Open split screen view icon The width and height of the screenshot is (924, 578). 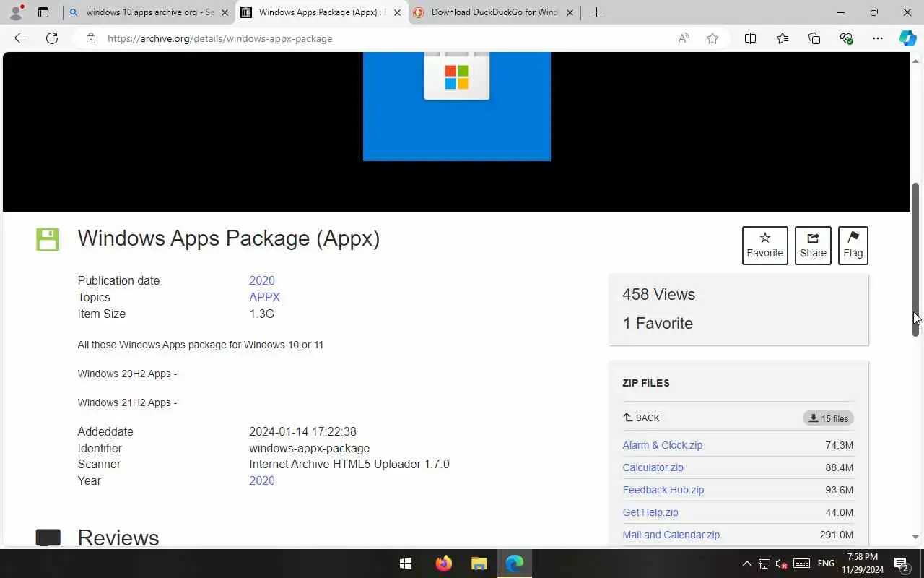(x=750, y=38)
